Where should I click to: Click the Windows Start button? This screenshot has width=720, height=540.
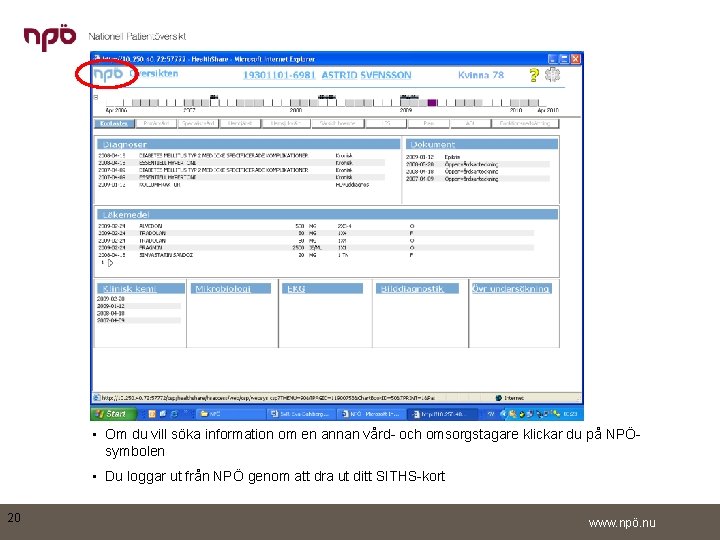(114, 414)
